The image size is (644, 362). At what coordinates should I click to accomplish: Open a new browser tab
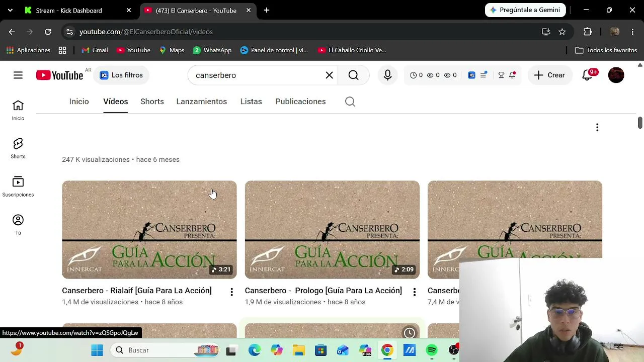click(x=267, y=10)
